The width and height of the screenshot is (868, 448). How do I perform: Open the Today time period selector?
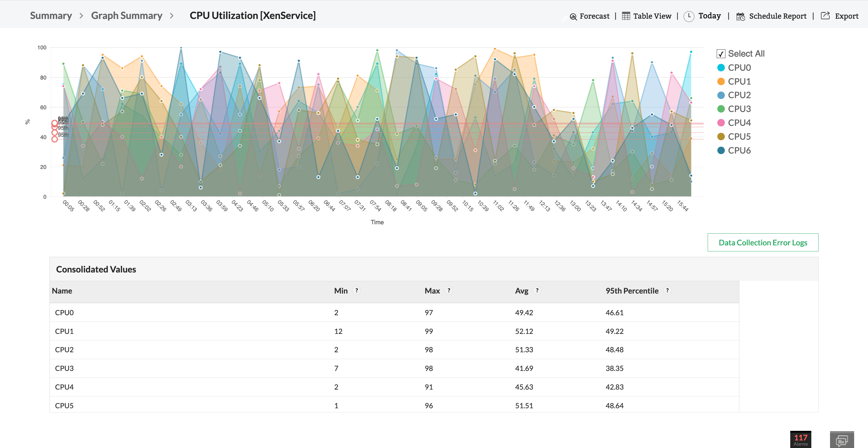click(709, 16)
